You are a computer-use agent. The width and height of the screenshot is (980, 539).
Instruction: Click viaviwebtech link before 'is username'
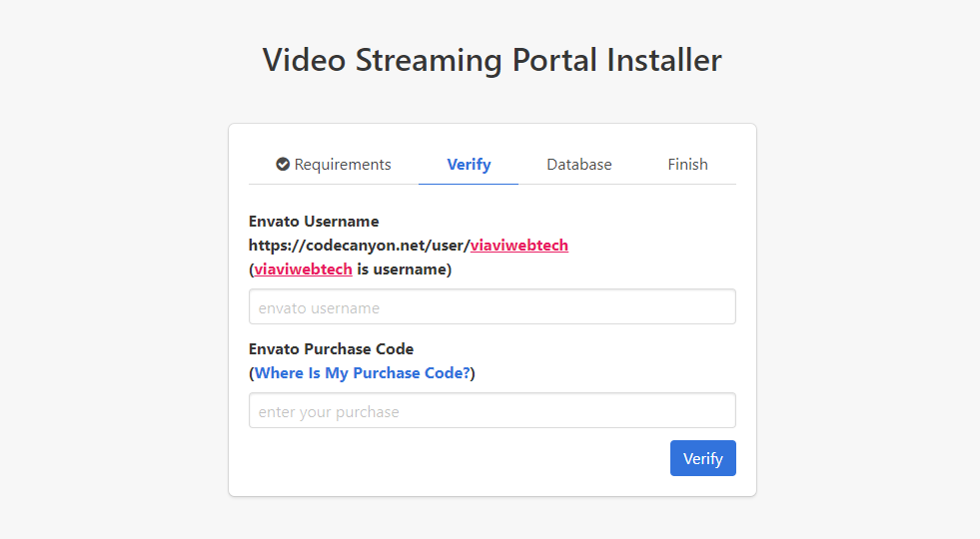tap(303, 269)
